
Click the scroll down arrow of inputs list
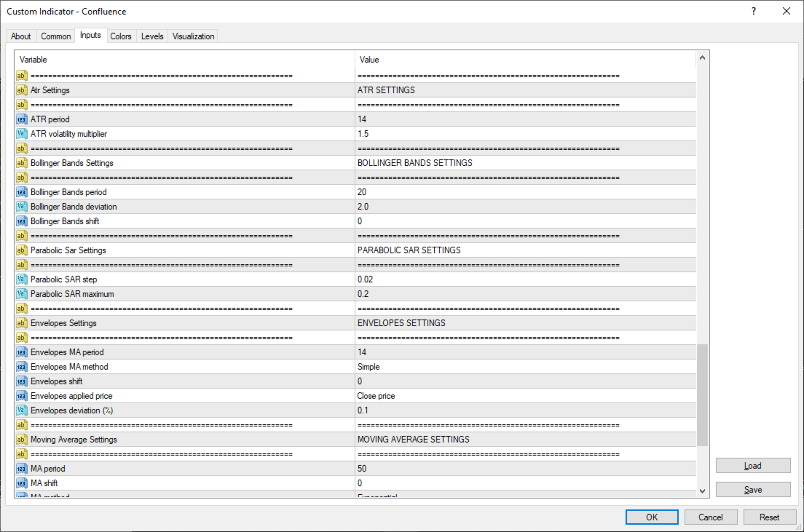tap(702, 491)
